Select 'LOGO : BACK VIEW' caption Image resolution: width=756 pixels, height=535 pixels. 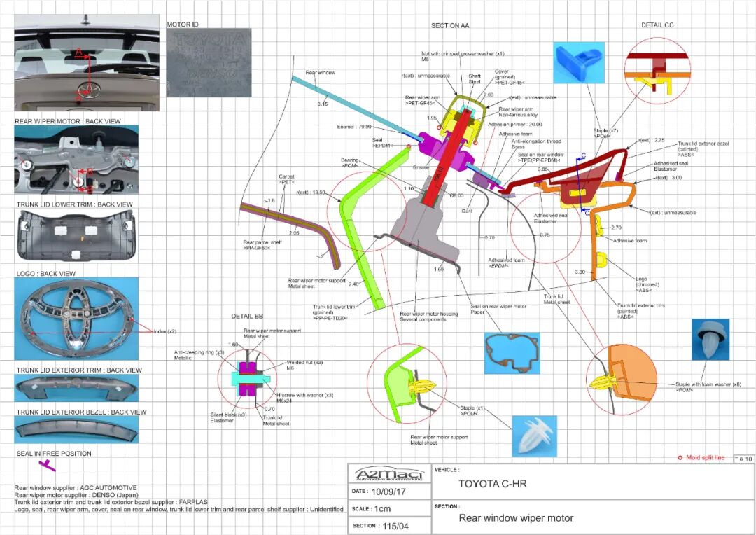pos(45,274)
